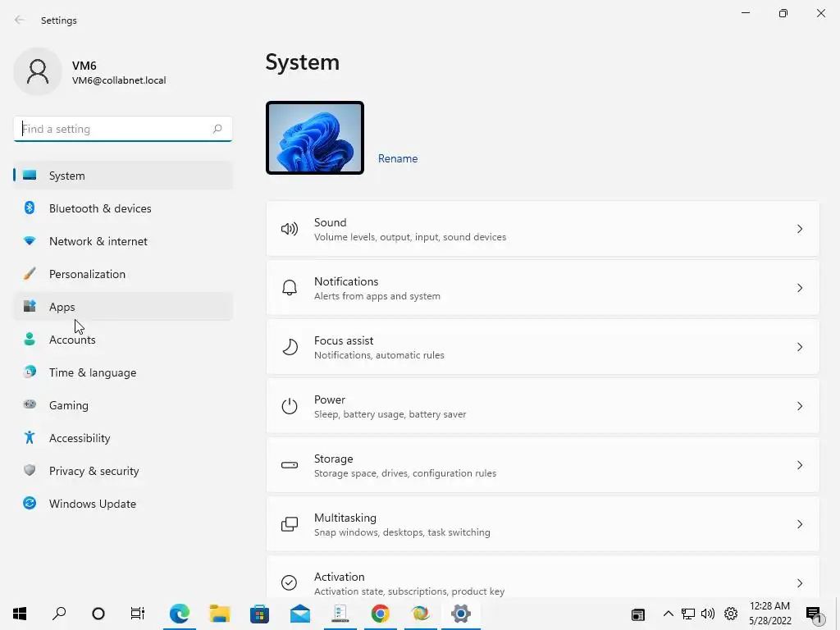
Task: Switch to the Accounts section label
Action: click(72, 340)
